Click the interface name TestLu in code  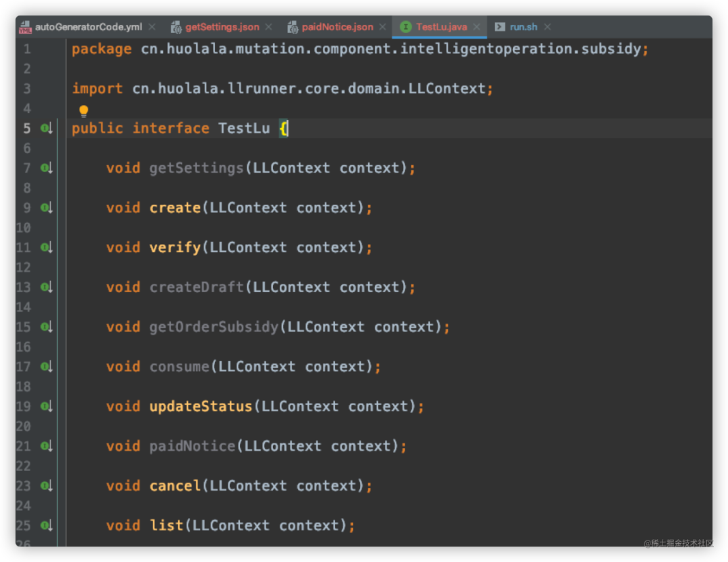(244, 128)
